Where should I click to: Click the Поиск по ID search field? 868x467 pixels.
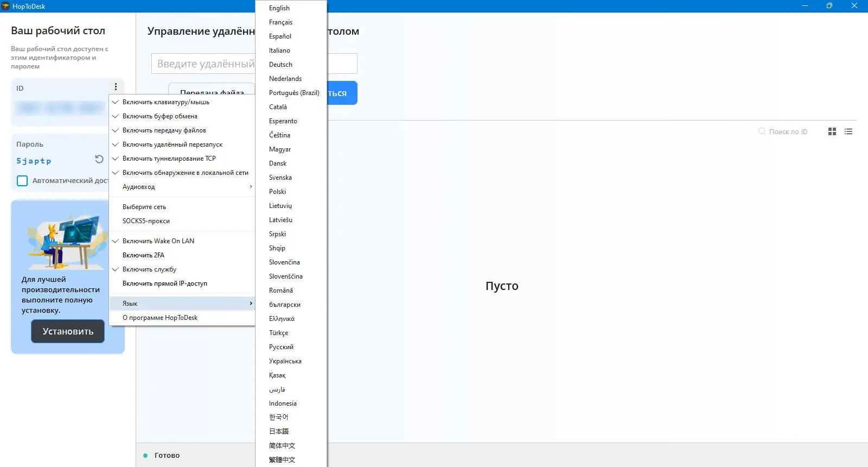pos(788,131)
